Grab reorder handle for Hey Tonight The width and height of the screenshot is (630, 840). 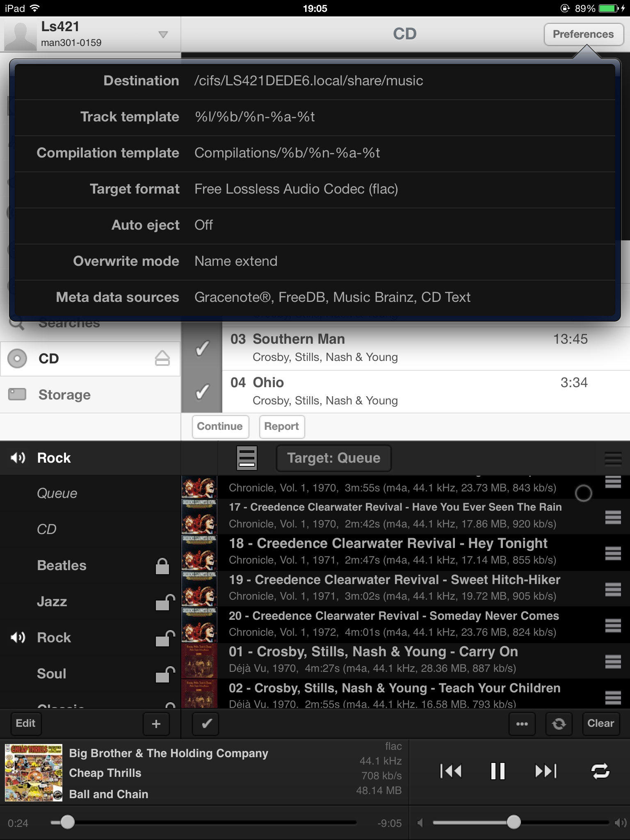(613, 553)
